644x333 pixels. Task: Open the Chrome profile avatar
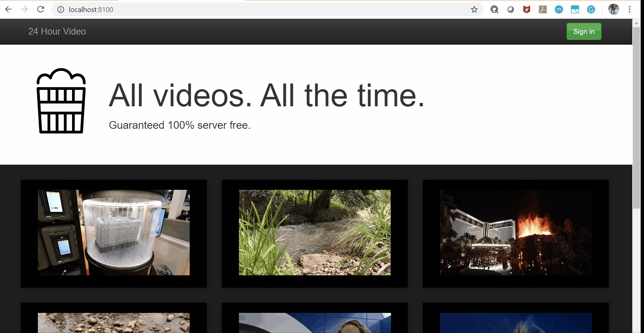[x=614, y=9]
